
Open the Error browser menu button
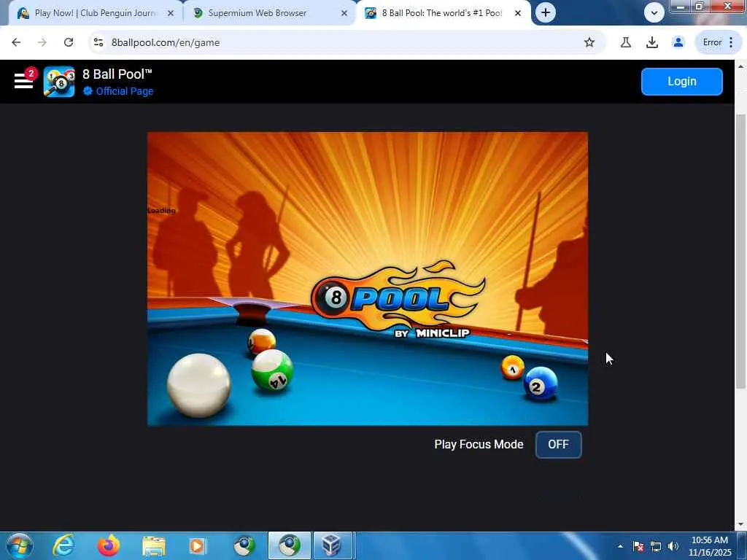pyautogui.click(x=719, y=42)
